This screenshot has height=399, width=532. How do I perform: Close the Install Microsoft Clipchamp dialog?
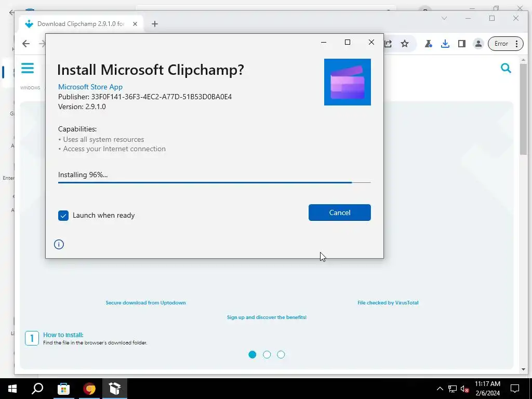(x=371, y=42)
